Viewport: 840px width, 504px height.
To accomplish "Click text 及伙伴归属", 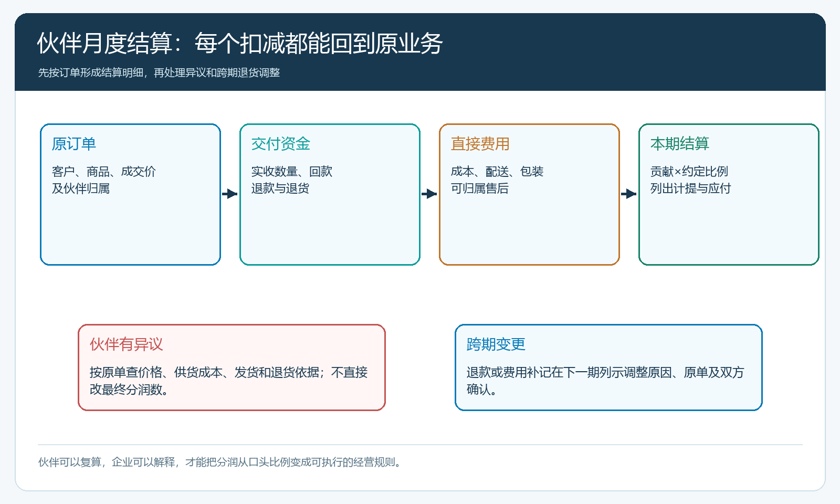I will pyautogui.click(x=81, y=188).
